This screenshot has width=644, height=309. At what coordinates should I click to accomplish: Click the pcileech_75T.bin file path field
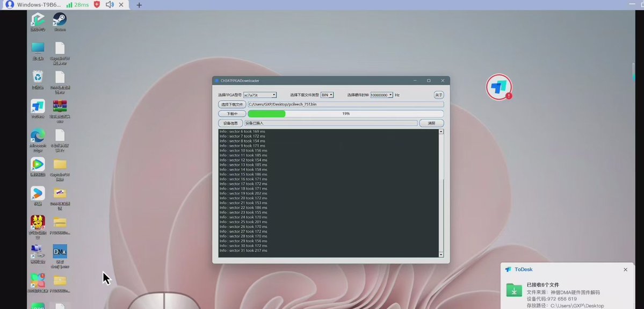click(346, 104)
